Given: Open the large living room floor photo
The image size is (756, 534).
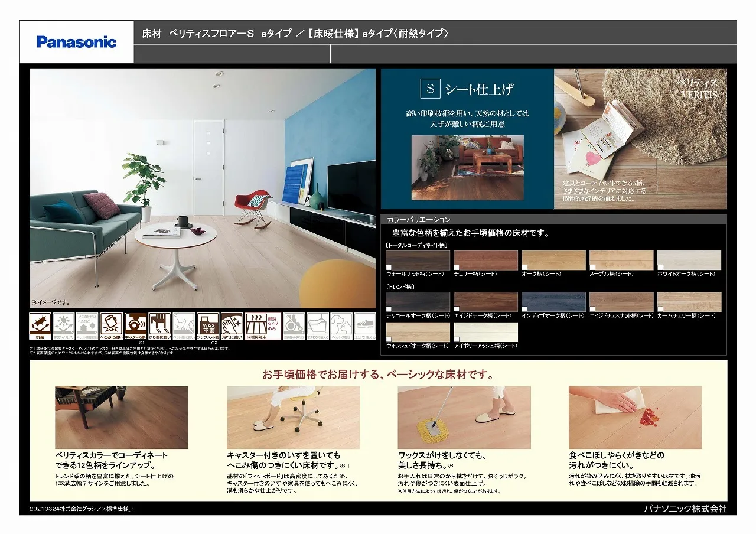Looking at the screenshot, I should (x=203, y=188).
